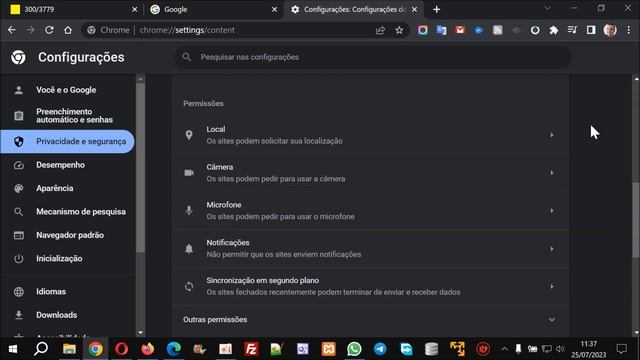
Task: Open Sincronização em segundo plano arrow
Action: [x=552, y=287]
